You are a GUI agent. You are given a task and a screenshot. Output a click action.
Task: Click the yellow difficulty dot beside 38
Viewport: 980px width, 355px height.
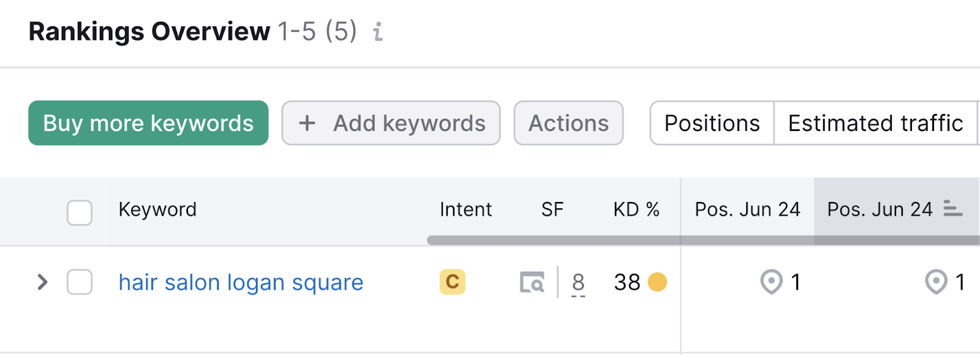click(657, 282)
